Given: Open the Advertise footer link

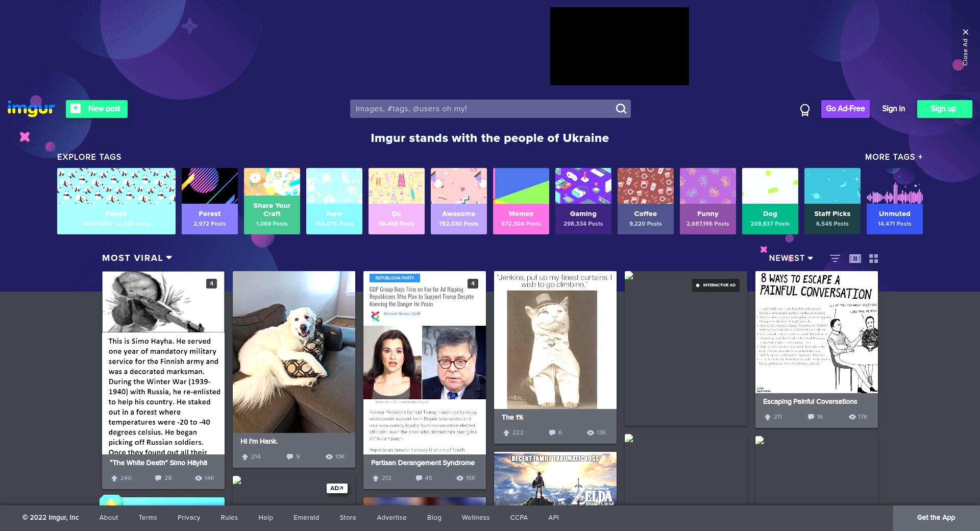Looking at the screenshot, I should (391, 518).
